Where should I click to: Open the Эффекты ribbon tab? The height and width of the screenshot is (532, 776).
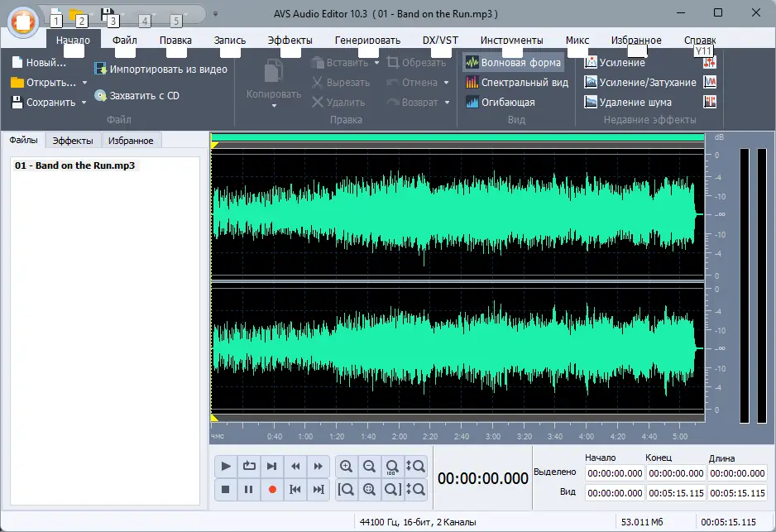290,40
